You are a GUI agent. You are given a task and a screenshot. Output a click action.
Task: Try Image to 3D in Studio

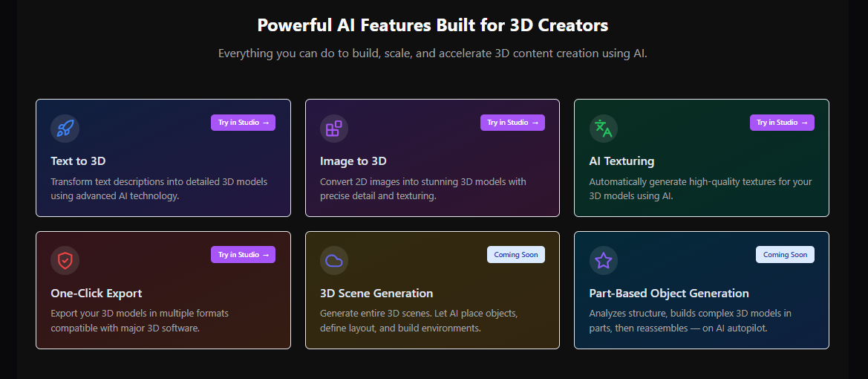point(512,123)
